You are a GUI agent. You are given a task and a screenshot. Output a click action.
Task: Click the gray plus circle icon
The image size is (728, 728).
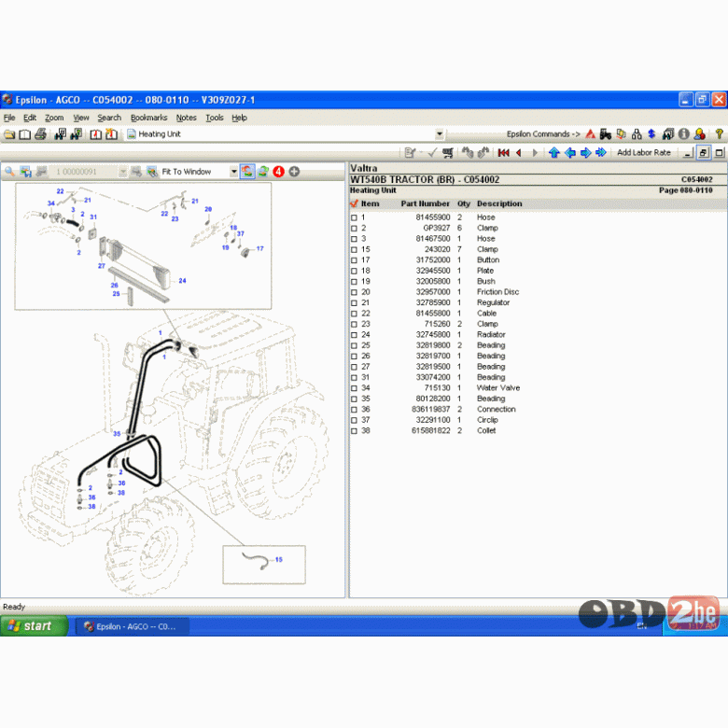294,172
